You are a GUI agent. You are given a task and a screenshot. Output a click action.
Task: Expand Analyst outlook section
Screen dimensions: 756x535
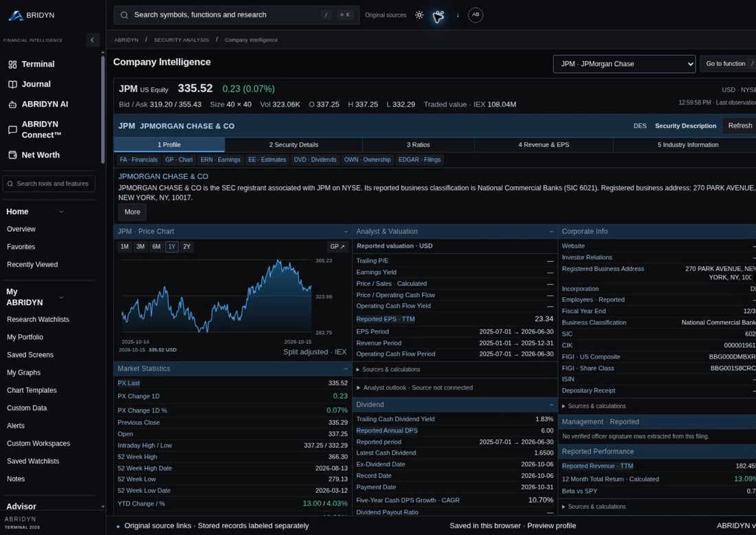pyautogui.click(x=414, y=388)
